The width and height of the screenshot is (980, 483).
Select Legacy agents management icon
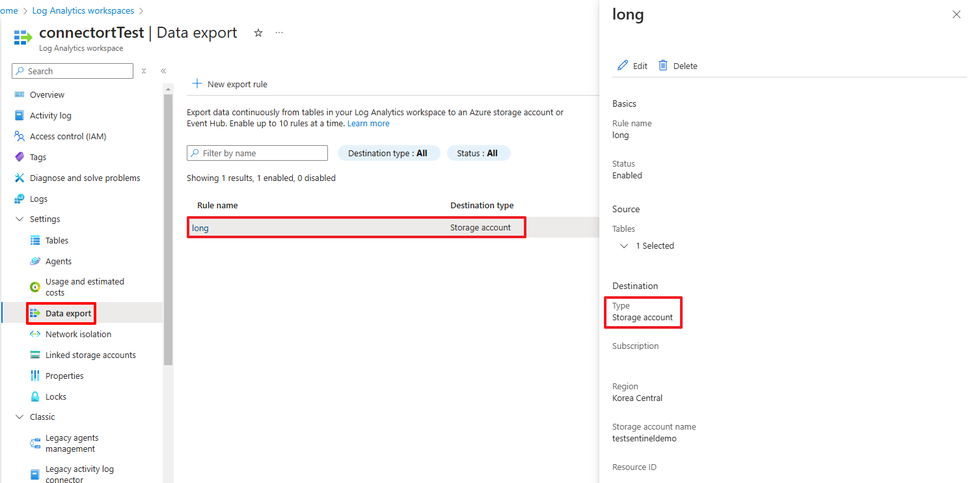[x=35, y=443]
